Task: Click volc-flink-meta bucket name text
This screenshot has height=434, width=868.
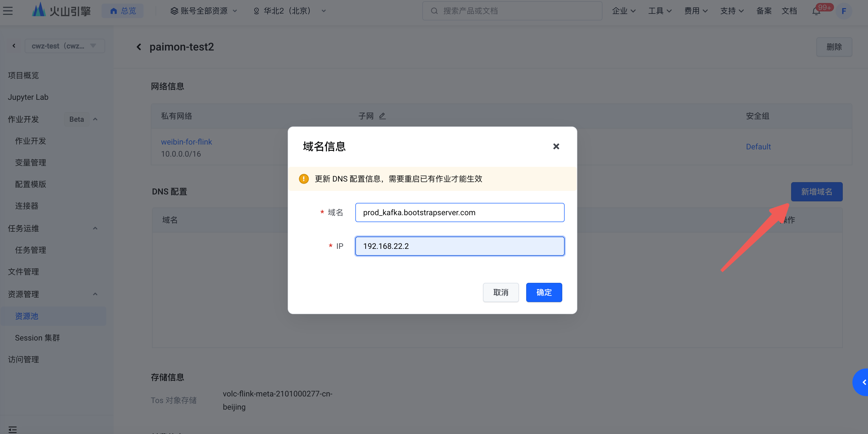Action: click(x=277, y=400)
